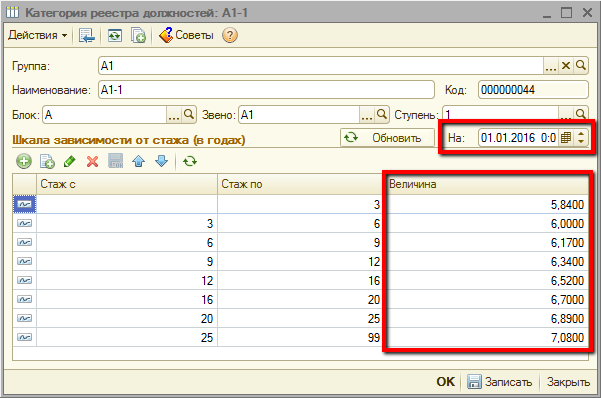The height and width of the screenshot is (398, 601).
Task: Click the Советы help tips button
Action: 186,35
